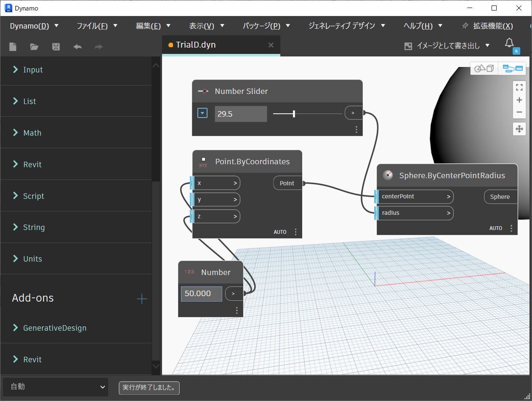Open the 表示(V) menu

pos(207,26)
